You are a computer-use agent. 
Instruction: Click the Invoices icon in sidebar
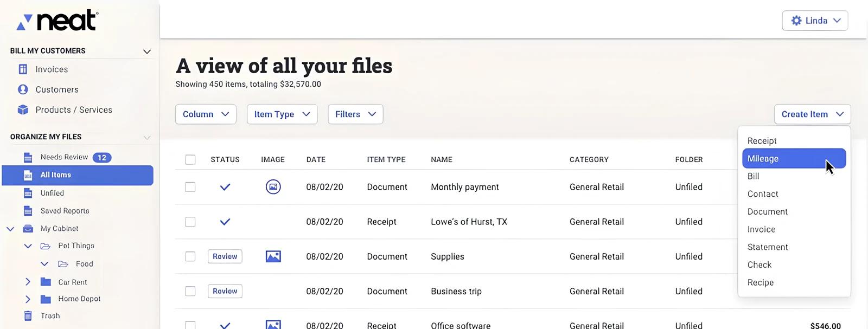23,69
